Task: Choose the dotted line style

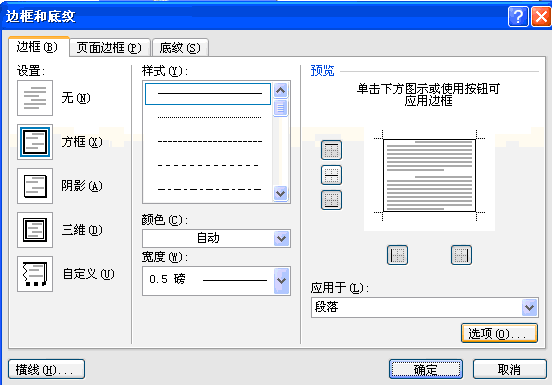Action: pyautogui.click(x=208, y=117)
